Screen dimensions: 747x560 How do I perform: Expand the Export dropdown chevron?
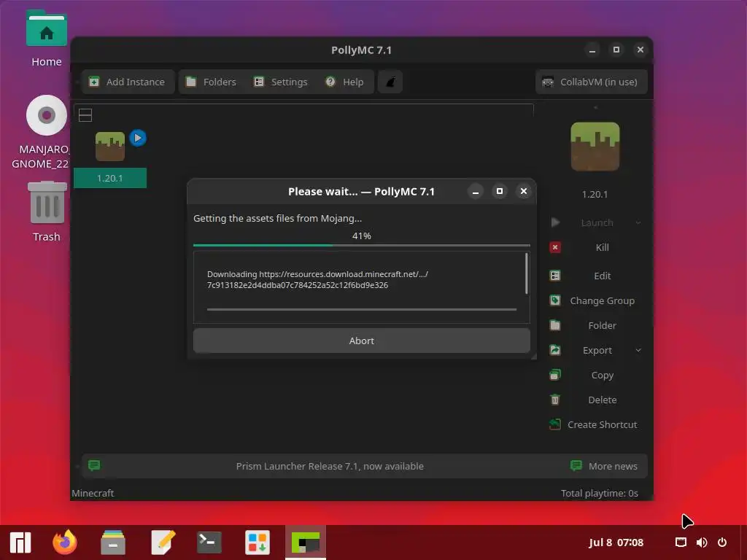[x=638, y=350]
